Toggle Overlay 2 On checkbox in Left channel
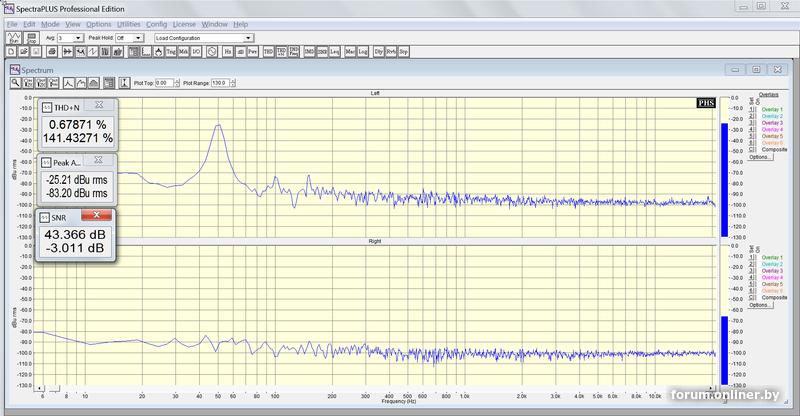The height and width of the screenshot is (416, 800). [x=756, y=116]
